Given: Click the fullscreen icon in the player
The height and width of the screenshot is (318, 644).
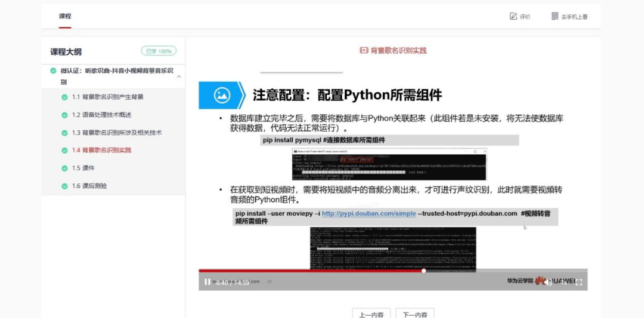Looking at the screenshot, I should point(578,282).
